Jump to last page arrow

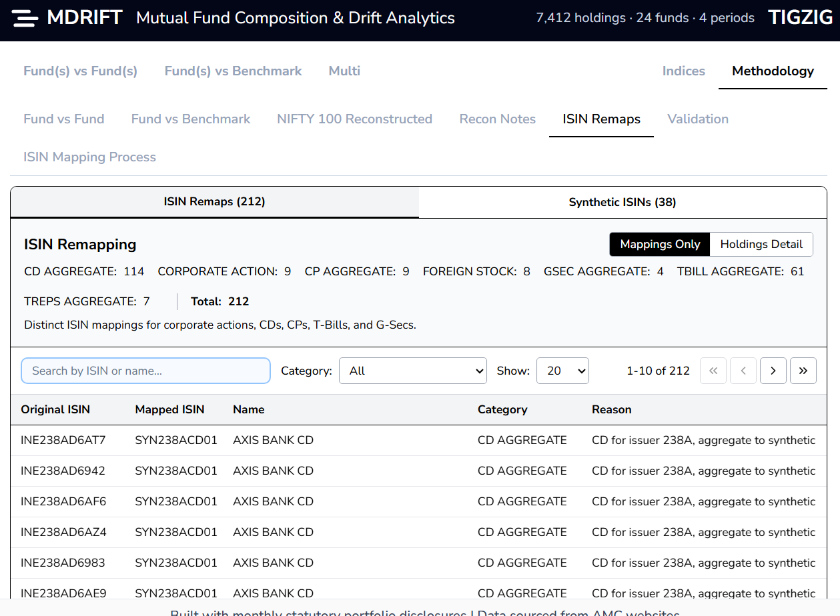(803, 371)
